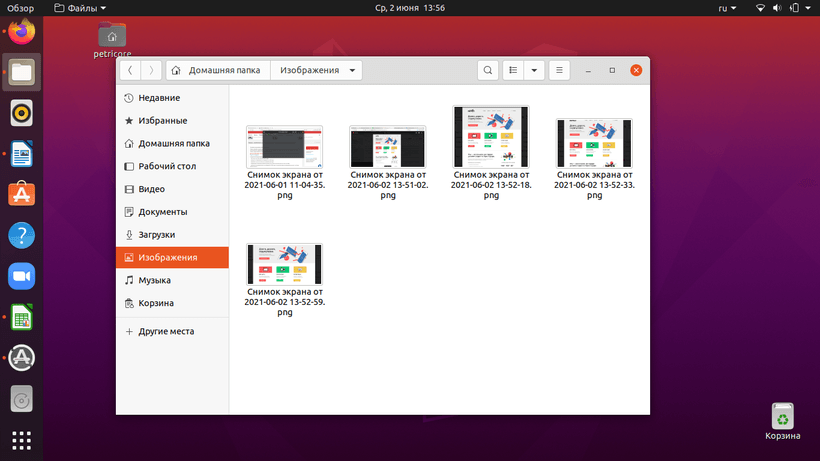Open the view options dropdown arrow
Screen dimensions: 820x461
tap(535, 70)
